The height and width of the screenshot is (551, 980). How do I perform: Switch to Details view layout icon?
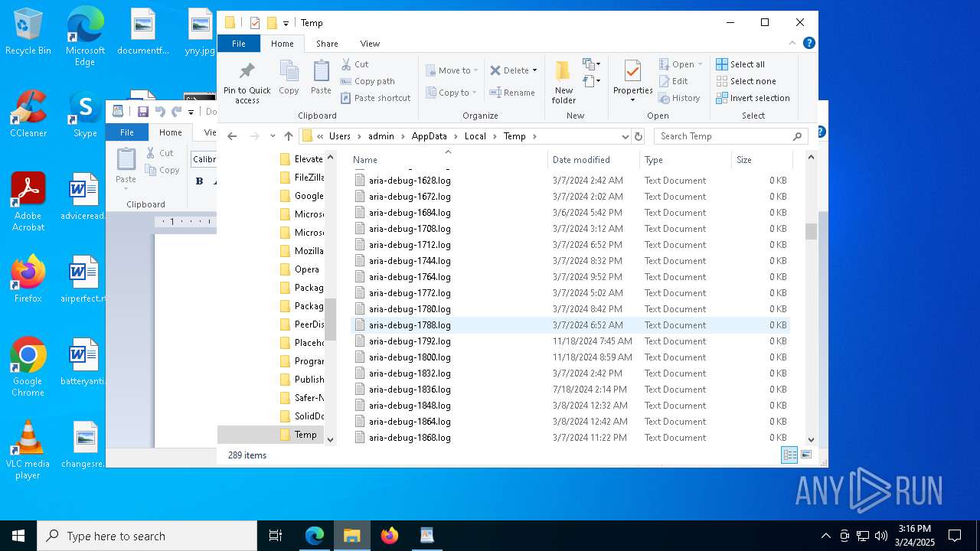789,455
